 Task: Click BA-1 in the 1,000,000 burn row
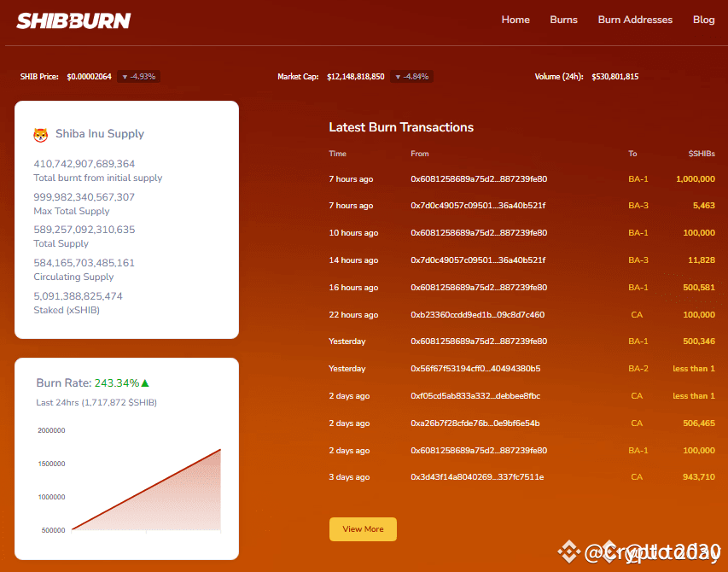[x=638, y=178]
